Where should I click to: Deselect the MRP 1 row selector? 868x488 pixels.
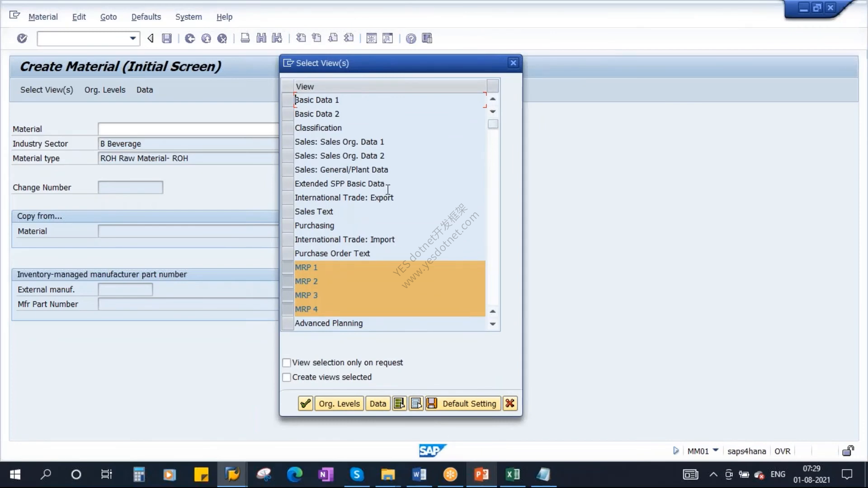pos(288,267)
